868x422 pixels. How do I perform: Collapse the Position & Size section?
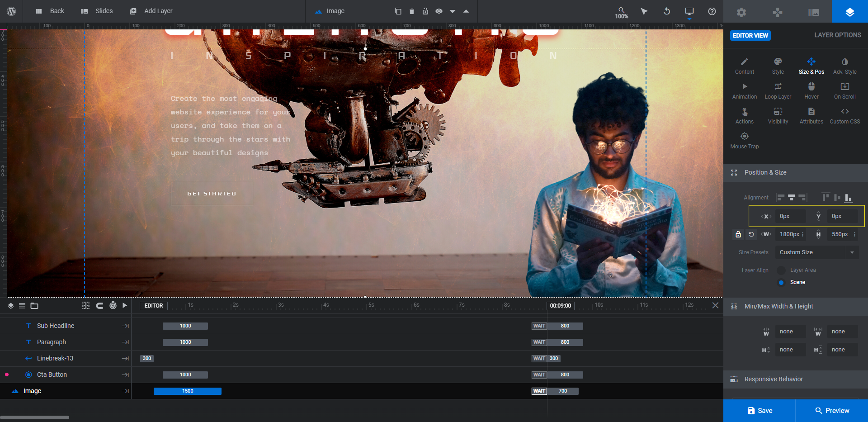(796, 172)
